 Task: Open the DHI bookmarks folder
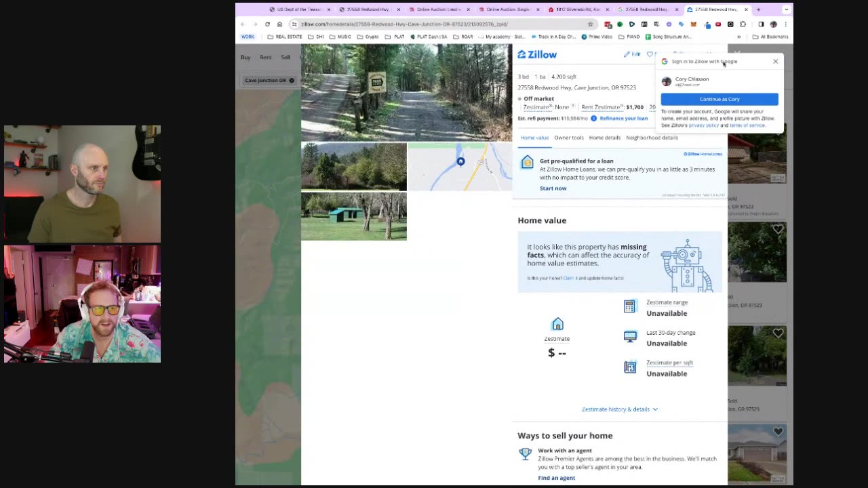click(316, 37)
